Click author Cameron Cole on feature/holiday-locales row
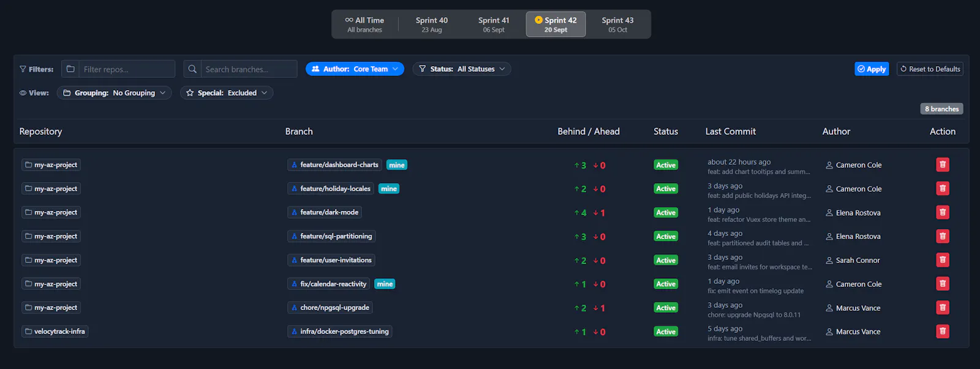 coord(859,189)
